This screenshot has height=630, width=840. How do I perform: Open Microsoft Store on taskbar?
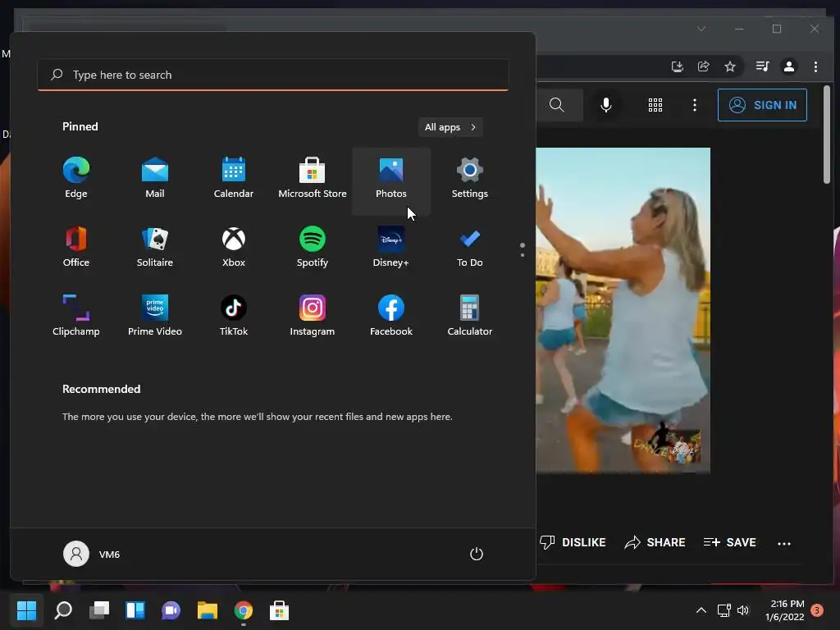(x=279, y=610)
